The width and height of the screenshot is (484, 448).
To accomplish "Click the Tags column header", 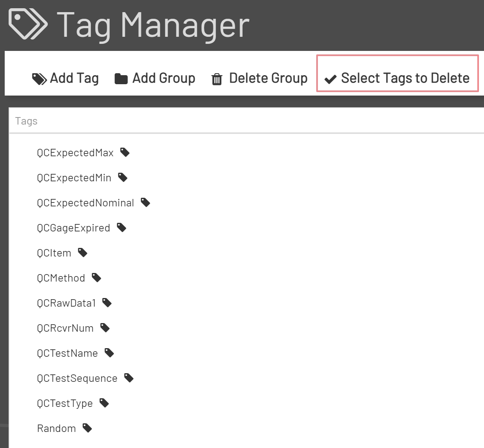I will (x=26, y=121).
